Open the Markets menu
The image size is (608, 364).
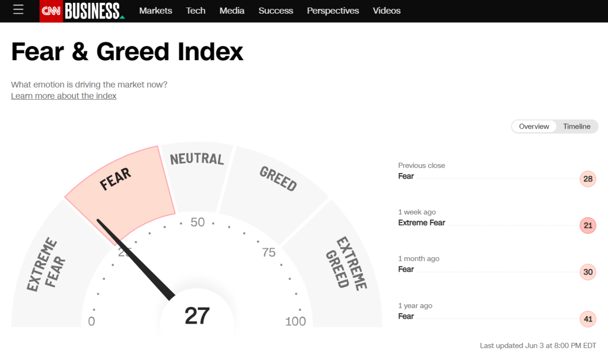(x=156, y=11)
